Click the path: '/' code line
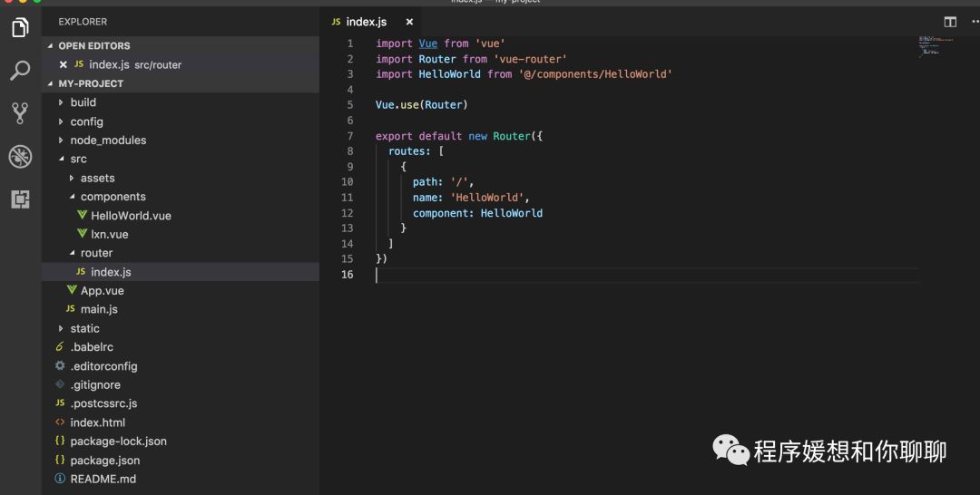The height and width of the screenshot is (495, 980). pos(443,181)
